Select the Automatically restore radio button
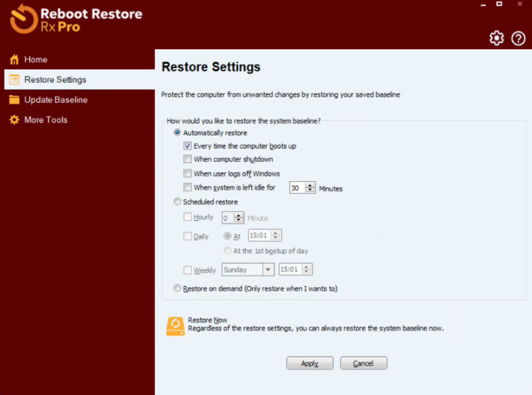Screen dimensions: 532x395 177,132
